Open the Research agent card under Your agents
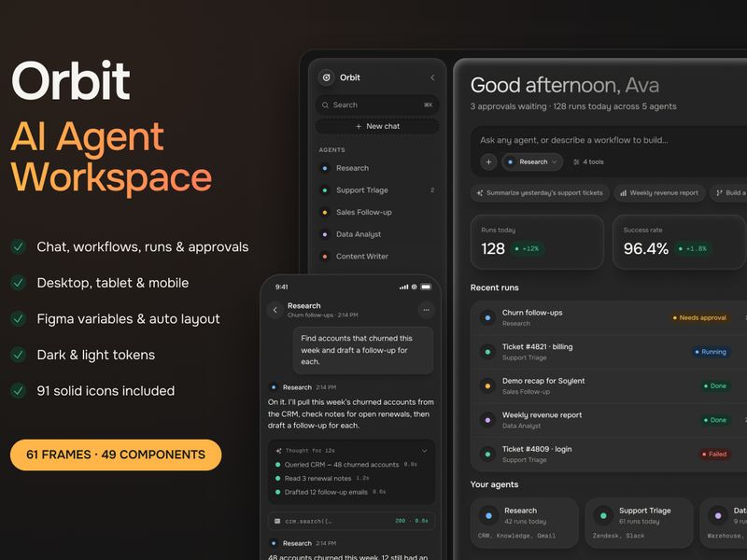 click(524, 523)
